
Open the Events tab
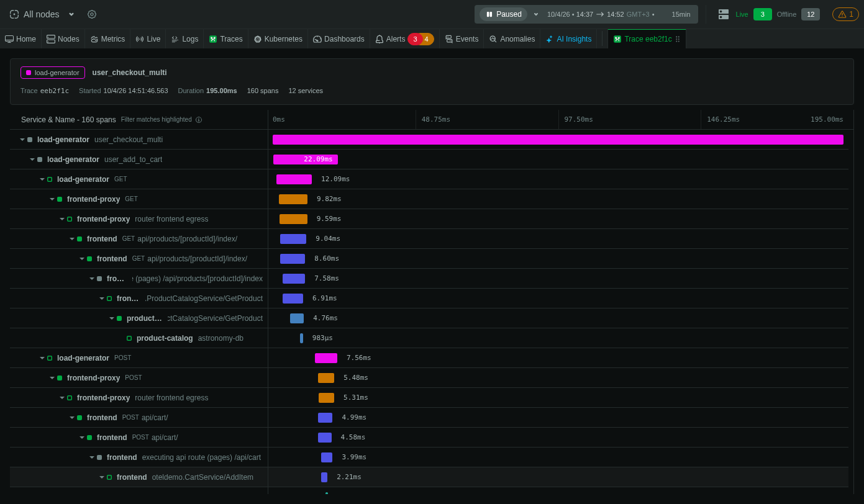coord(462,39)
